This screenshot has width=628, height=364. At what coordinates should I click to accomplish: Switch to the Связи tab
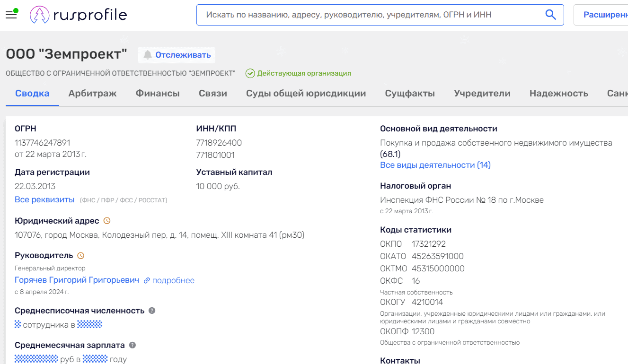pyautogui.click(x=212, y=93)
